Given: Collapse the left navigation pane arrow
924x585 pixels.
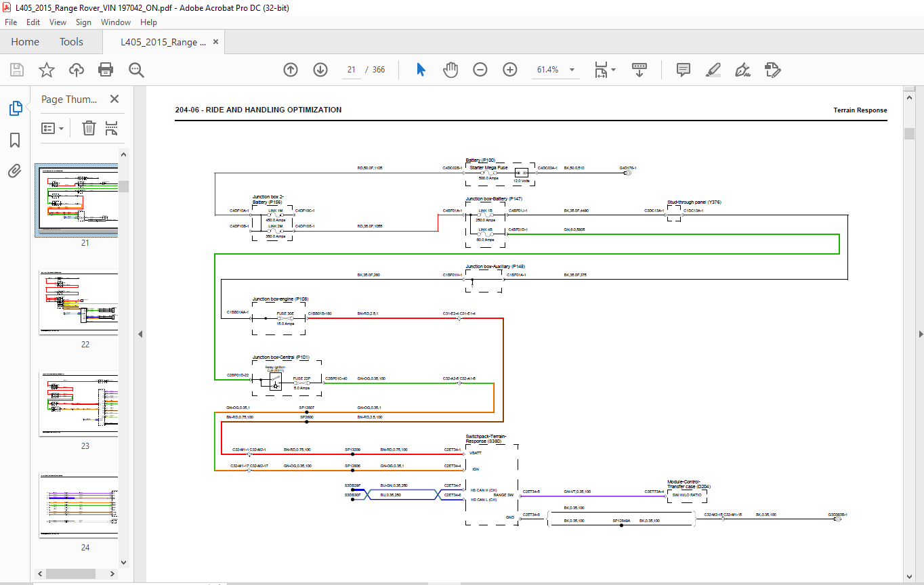Looking at the screenshot, I should 140,334.
